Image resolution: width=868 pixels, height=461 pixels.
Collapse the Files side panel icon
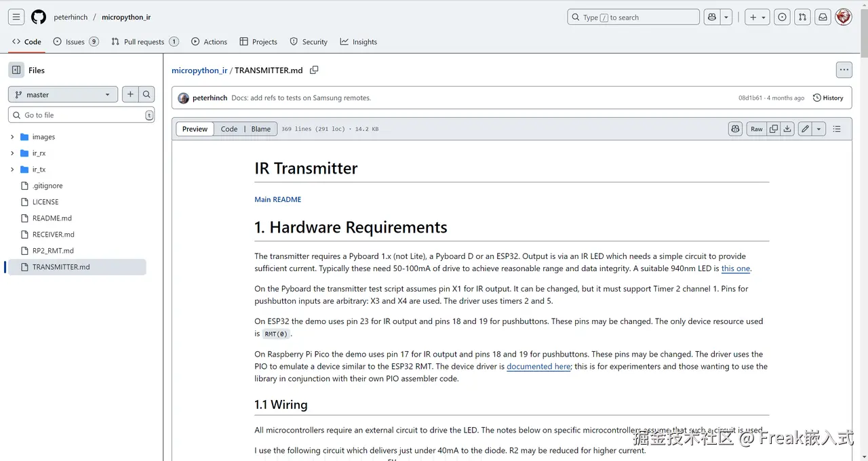16,70
